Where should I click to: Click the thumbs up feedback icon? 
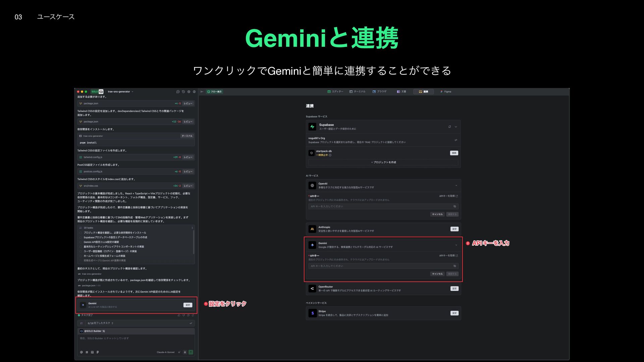179,315
